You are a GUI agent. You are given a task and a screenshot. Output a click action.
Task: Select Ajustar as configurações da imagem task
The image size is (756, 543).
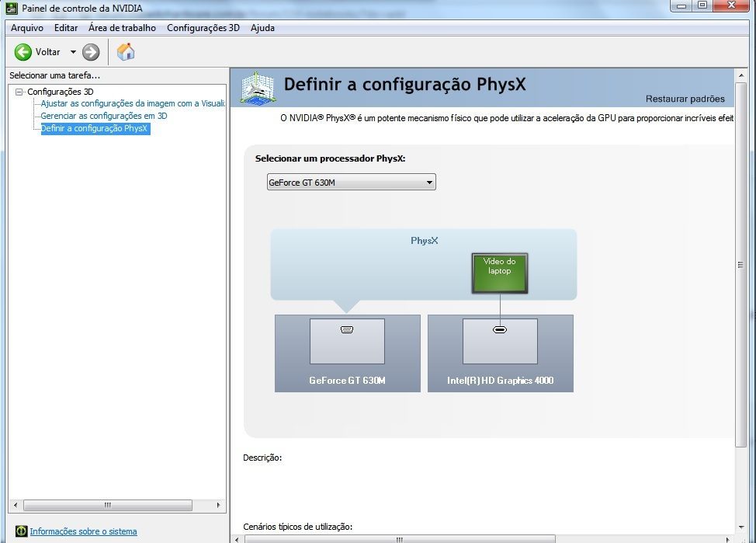(133, 103)
